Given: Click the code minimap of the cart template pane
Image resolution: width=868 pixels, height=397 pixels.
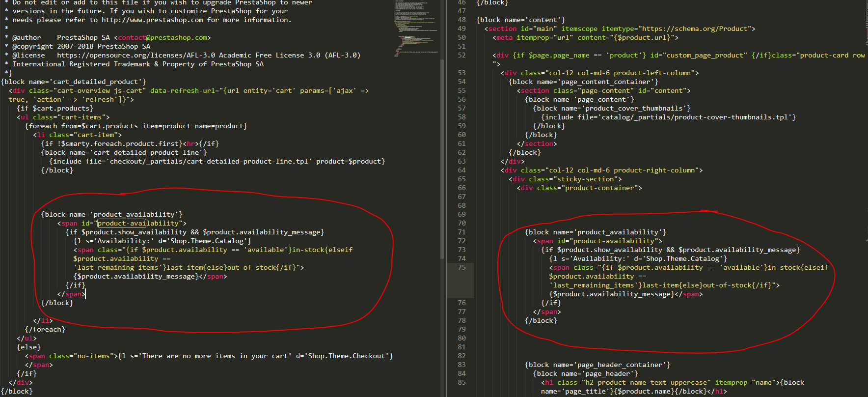Looking at the screenshot, I should click(416, 28).
